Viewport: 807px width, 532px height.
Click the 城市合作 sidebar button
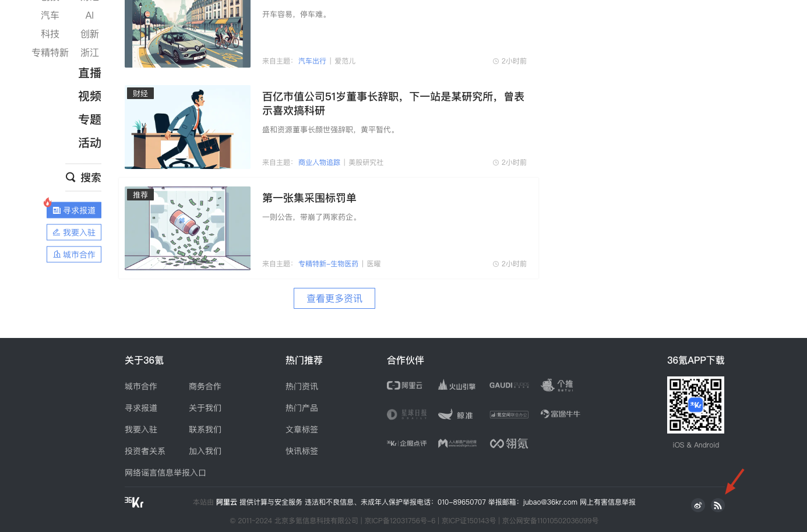pyautogui.click(x=74, y=255)
